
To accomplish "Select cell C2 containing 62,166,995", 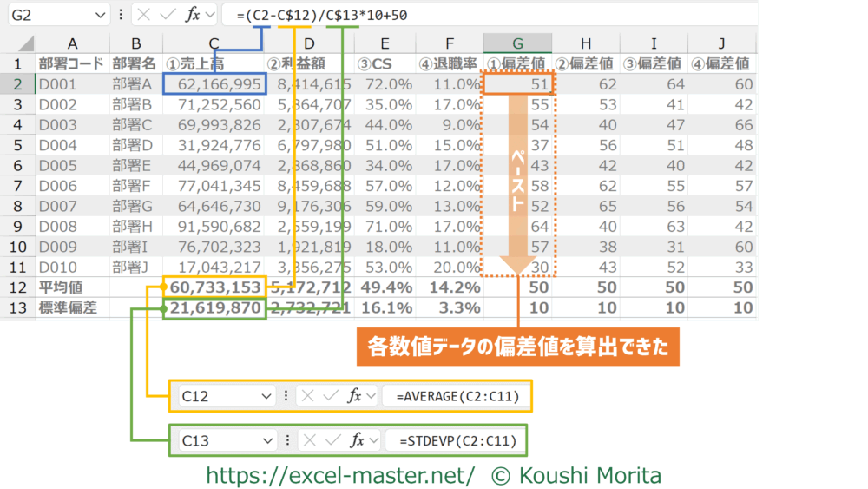I will (214, 83).
